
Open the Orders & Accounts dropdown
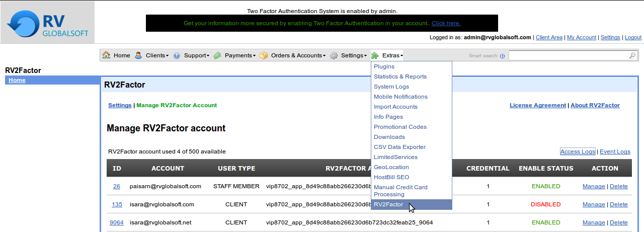297,55
